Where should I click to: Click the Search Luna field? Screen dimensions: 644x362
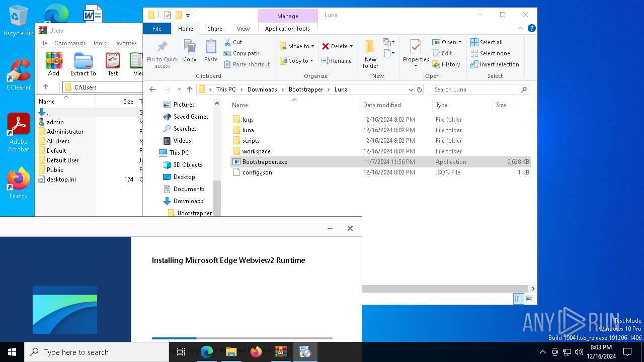[480, 89]
